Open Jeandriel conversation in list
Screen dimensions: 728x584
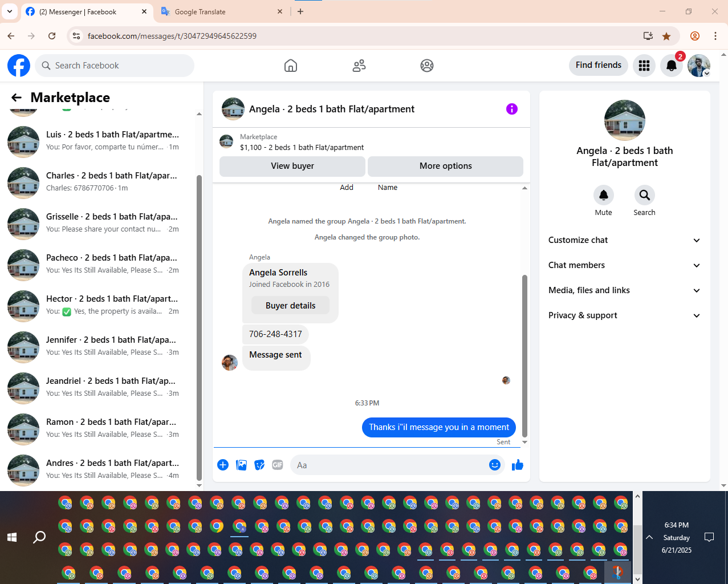(100, 387)
